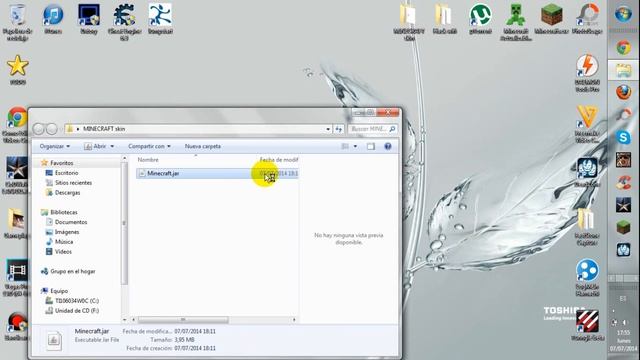Open Documentos library
The height and width of the screenshot is (360, 640).
(x=71, y=222)
